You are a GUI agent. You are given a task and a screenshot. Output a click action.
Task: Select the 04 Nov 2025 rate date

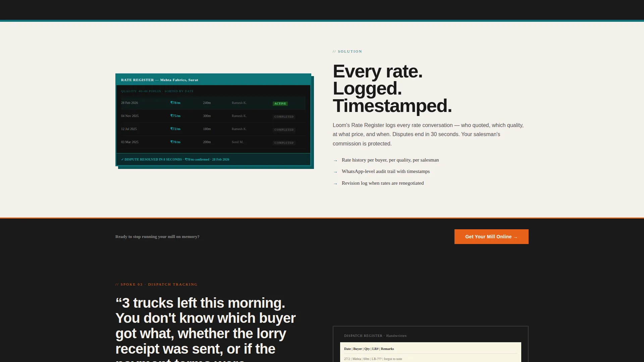pos(130,116)
